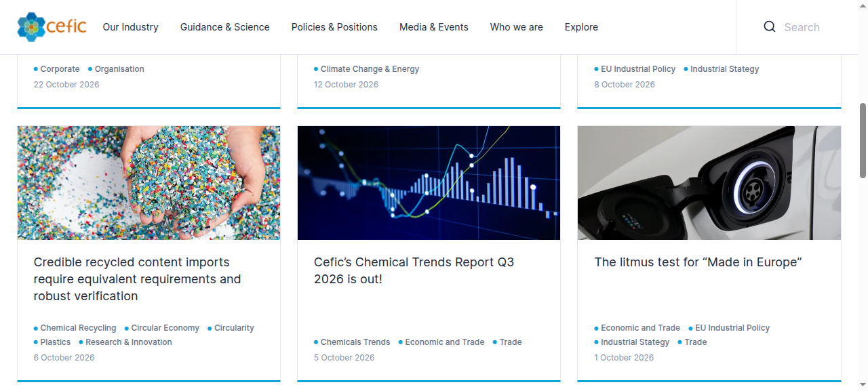Image resolution: width=868 pixels, height=391 pixels.
Task: Open the Guidance & Science menu
Action: coord(224,27)
